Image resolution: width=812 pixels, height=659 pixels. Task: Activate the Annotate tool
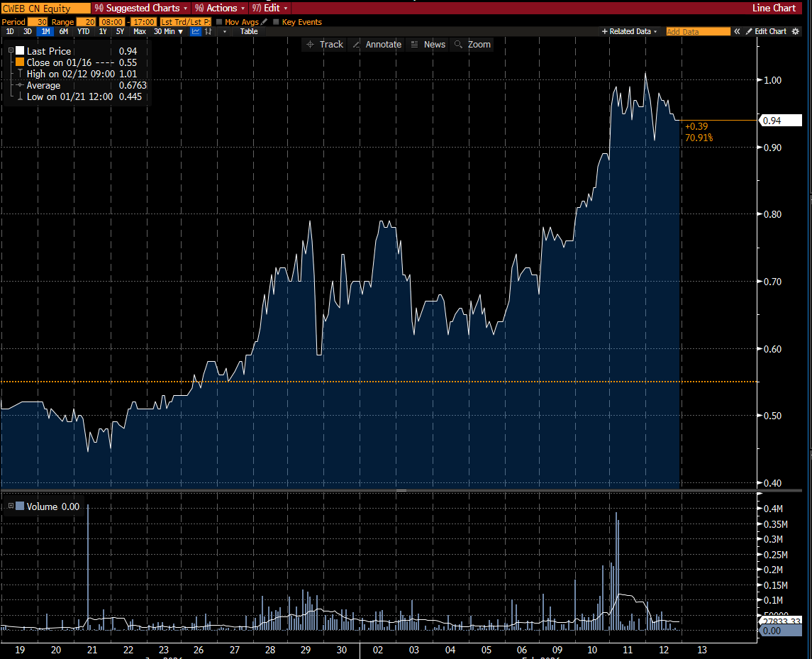tap(377, 45)
